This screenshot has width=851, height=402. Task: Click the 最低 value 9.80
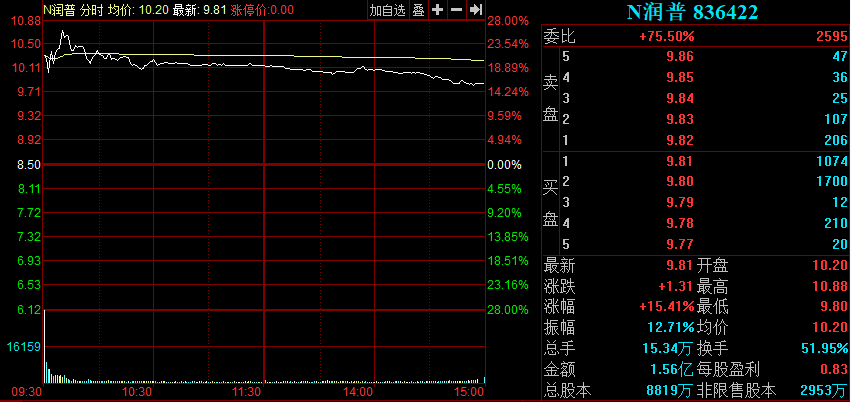point(836,307)
